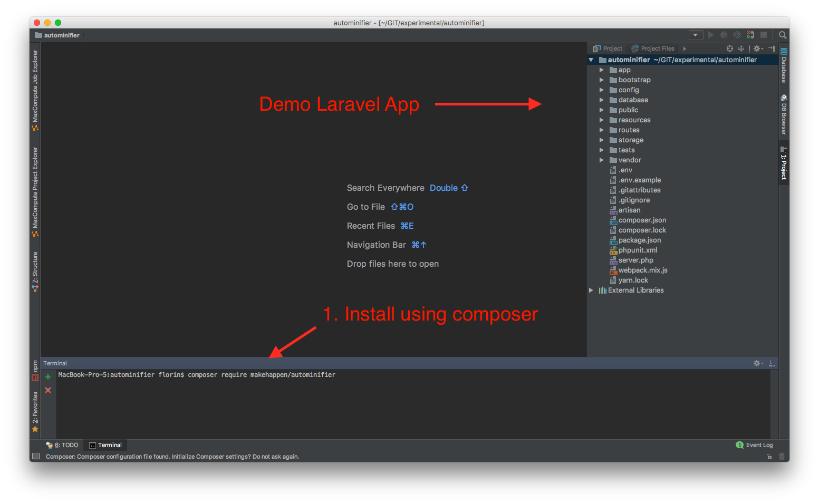The height and width of the screenshot is (504, 819).
Task: Expand the public folder
Action: click(x=601, y=110)
